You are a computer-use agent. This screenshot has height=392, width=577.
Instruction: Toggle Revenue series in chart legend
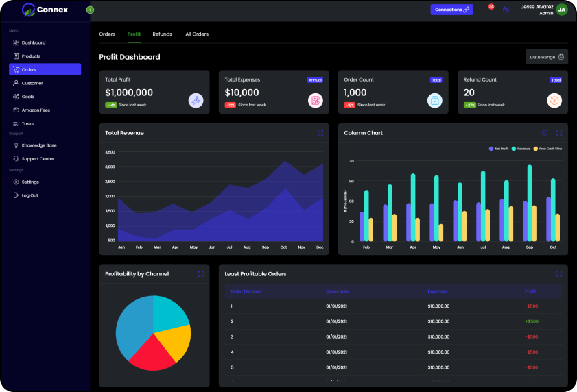pyautogui.click(x=520, y=149)
